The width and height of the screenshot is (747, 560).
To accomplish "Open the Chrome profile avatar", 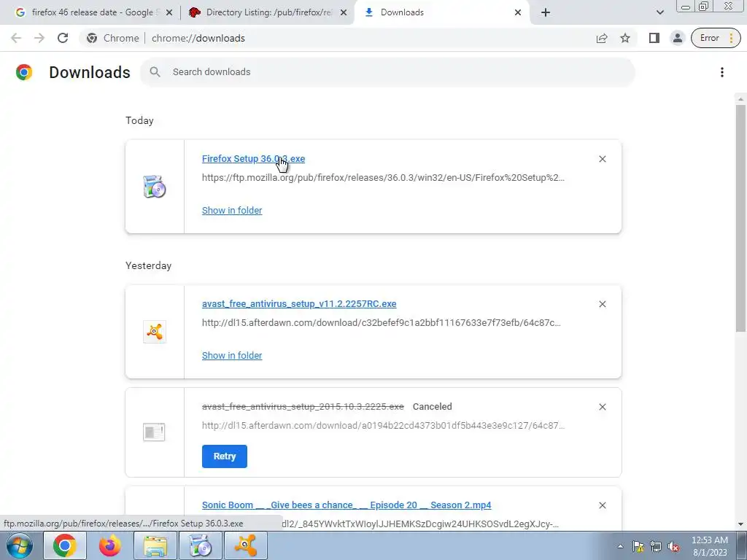I will click(x=677, y=38).
